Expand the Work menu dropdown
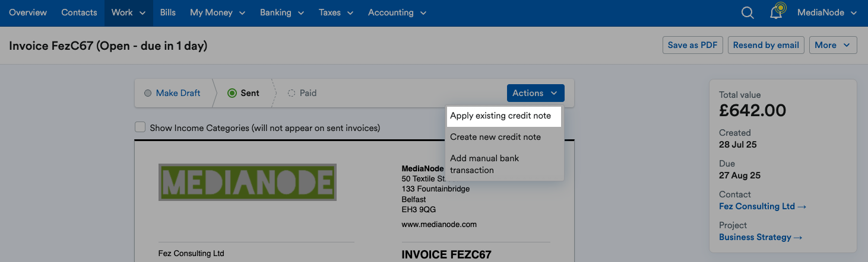This screenshot has width=868, height=262. (128, 12)
